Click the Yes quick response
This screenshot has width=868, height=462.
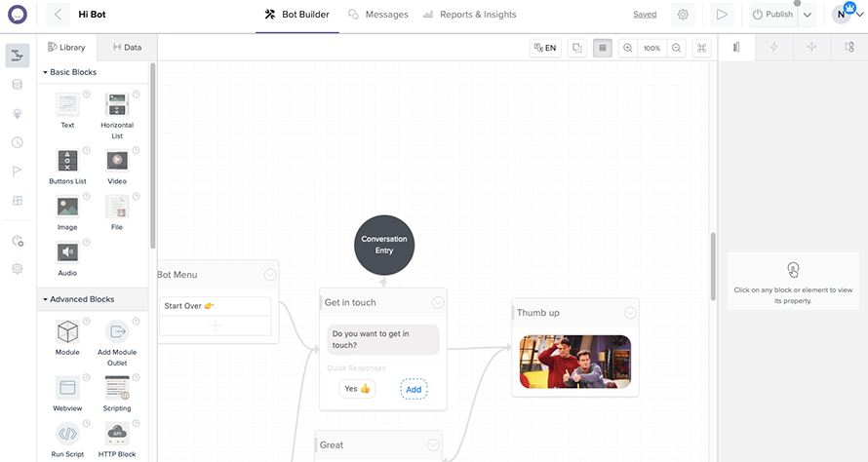point(358,389)
